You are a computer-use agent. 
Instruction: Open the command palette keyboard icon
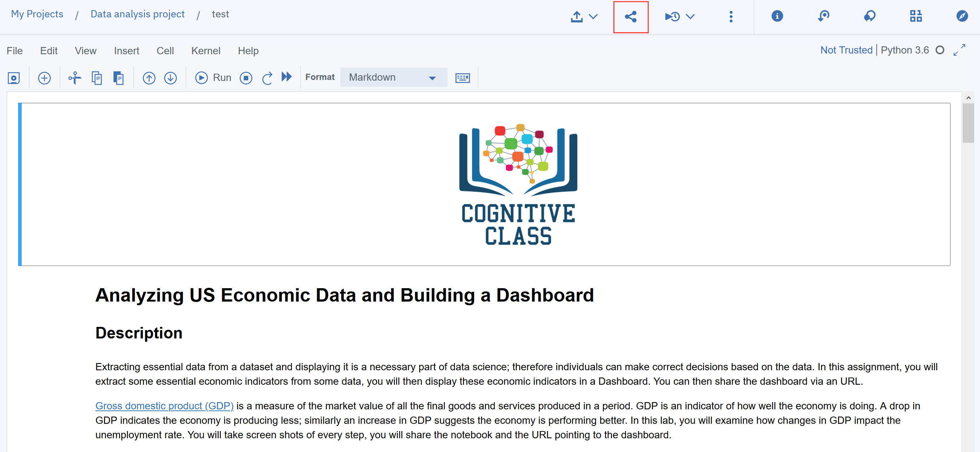[462, 78]
